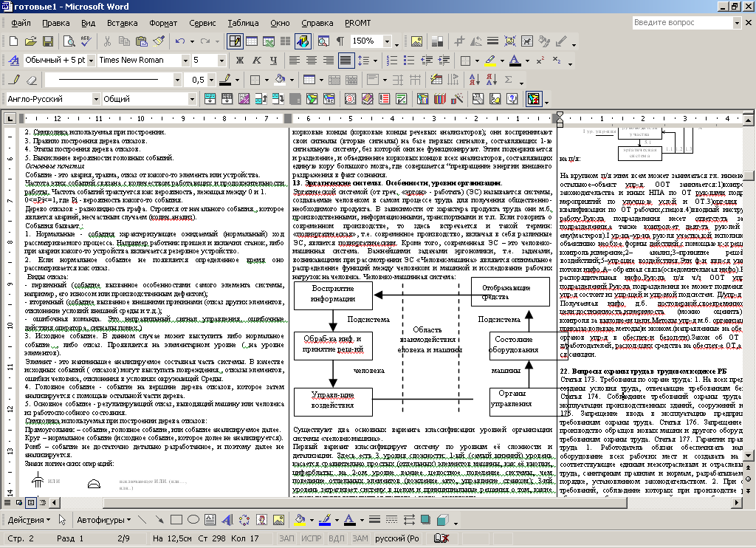Draw a rectangle shape
This screenshot has height=548, width=756.
(176, 520)
